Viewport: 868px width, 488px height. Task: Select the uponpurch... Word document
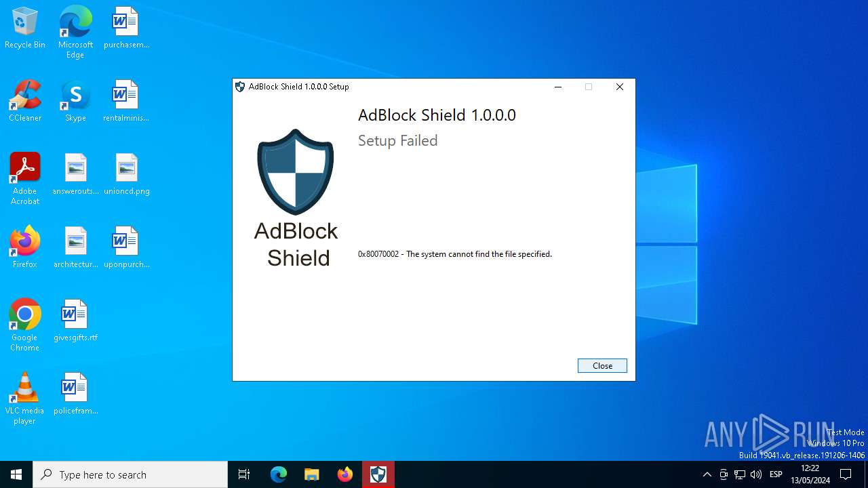[126, 248]
